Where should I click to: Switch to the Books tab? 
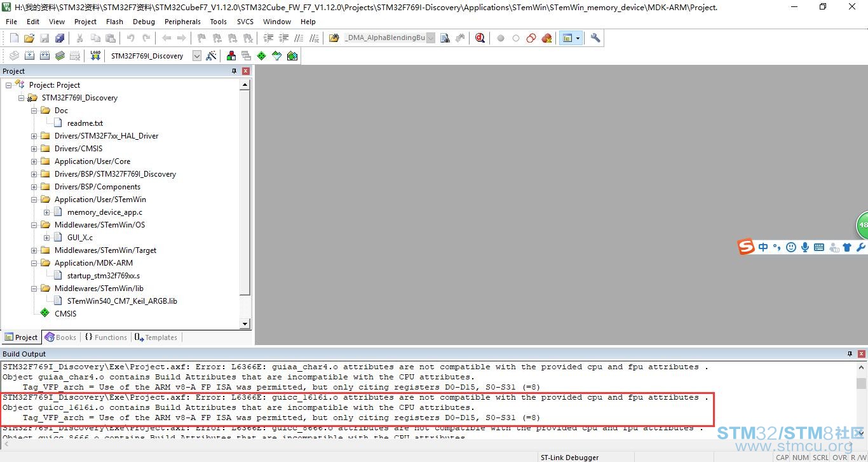[x=60, y=337]
